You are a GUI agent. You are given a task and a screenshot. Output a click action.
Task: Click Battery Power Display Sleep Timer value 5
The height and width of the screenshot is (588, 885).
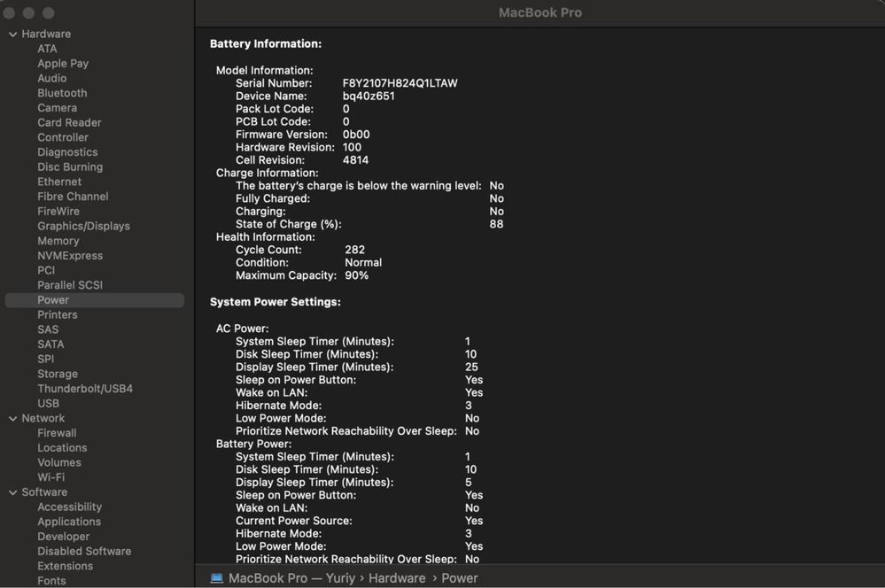tap(469, 483)
